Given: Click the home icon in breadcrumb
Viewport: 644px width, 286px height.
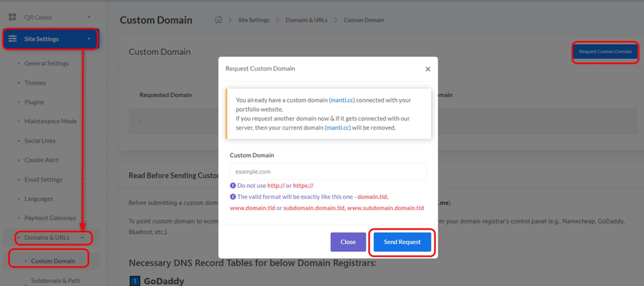Looking at the screenshot, I should pos(219,20).
